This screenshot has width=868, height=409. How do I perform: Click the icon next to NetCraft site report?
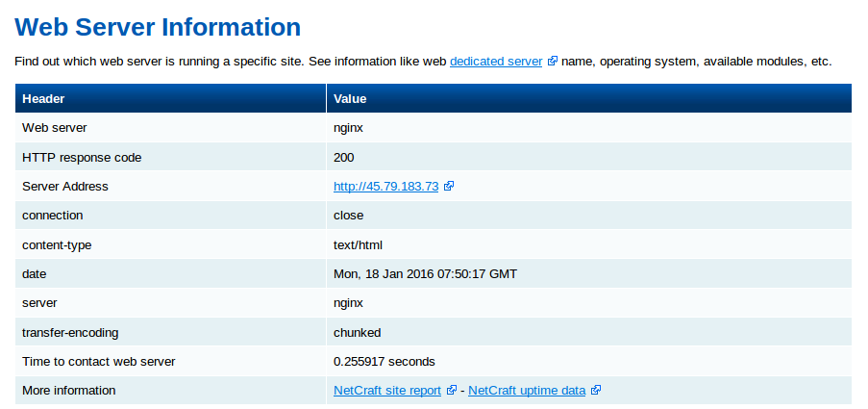click(x=452, y=391)
